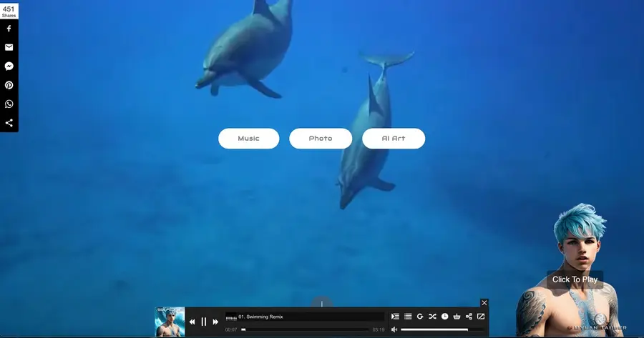Click the 01. Swimming Remix track title
The image size is (644, 338).
point(260,317)
